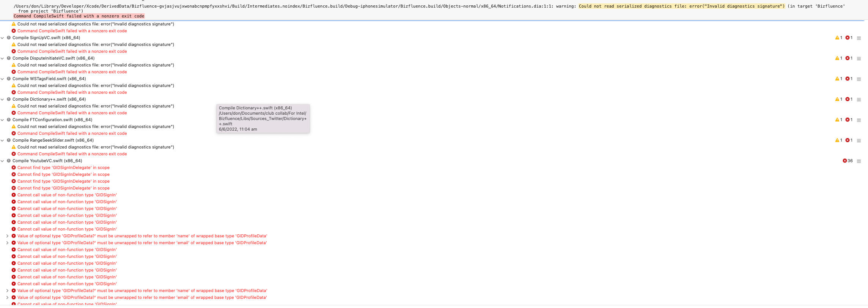Click warning badge on RangeSeekSlider.swift row
This screenshot has height=308, width=868.
[x=838, y=141]
